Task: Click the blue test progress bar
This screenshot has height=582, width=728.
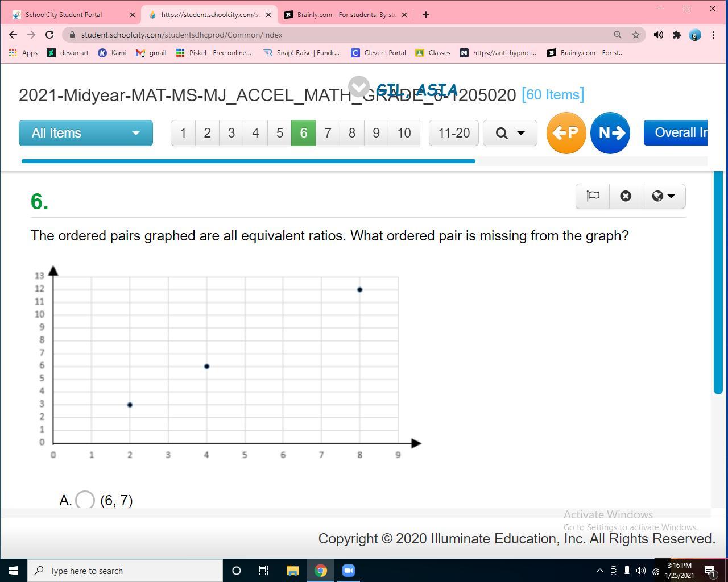Action: click(x=248, y=161)
